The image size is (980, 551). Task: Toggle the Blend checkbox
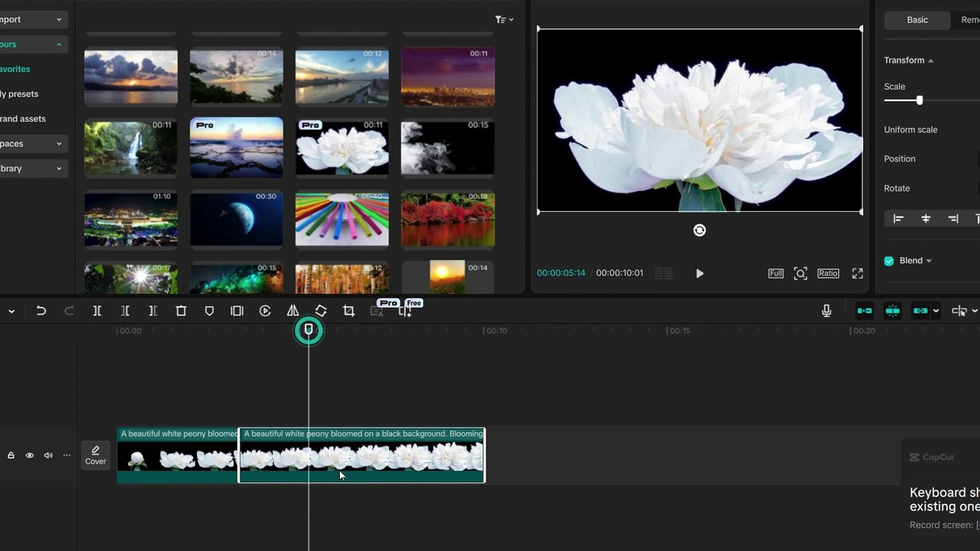click(x=889, y=261)
